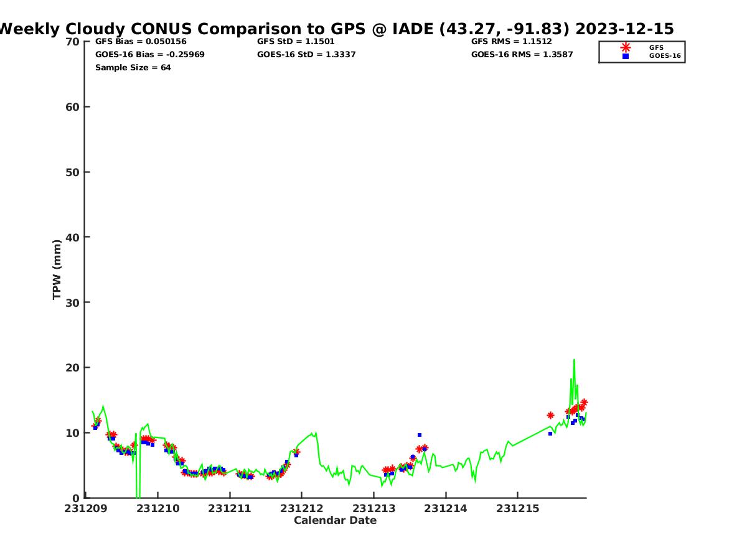The height and width of the screenshot is (560, 747).
Task: Select the GOES-16 legend label
Action: point(665,56)
